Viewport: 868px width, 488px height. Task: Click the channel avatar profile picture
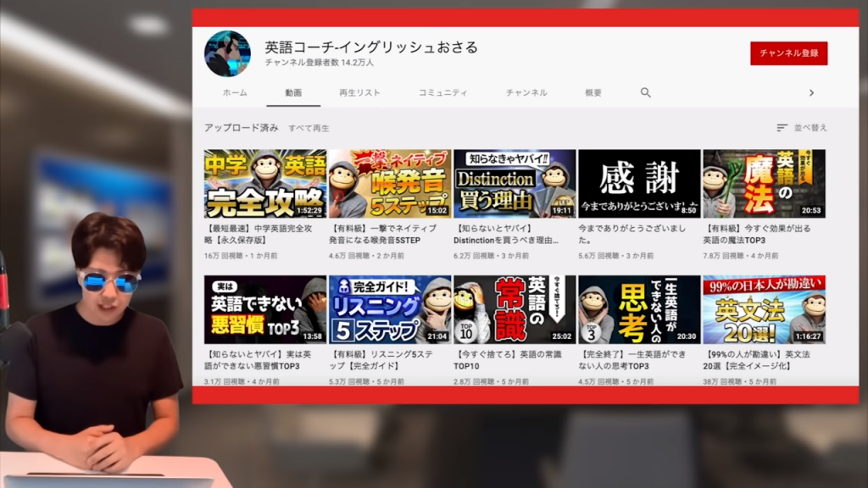tap(227, 53)
